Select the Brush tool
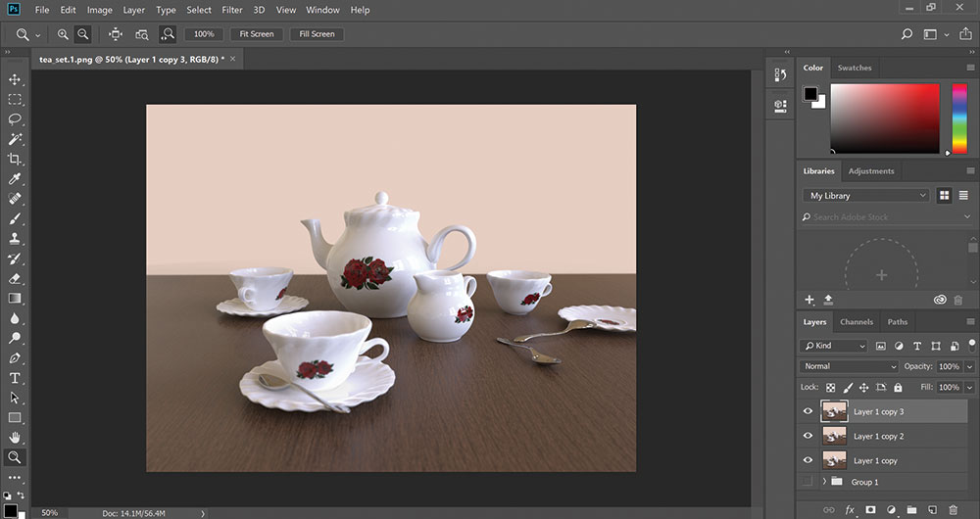This screenshot has height=519, width=980. click(15, 219)
